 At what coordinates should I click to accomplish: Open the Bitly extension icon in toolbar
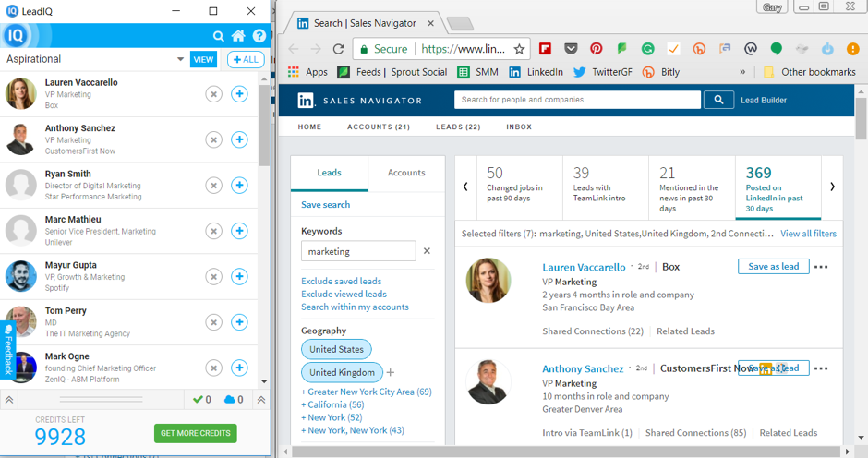[x=699, y=49]
